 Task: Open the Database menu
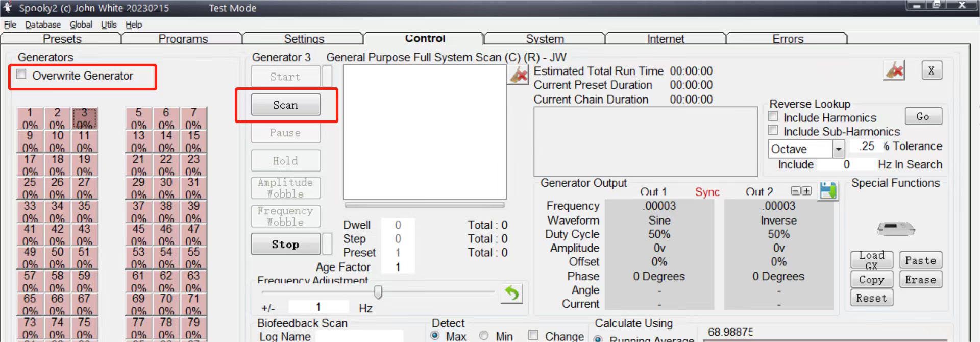click(x=43, y=25)
